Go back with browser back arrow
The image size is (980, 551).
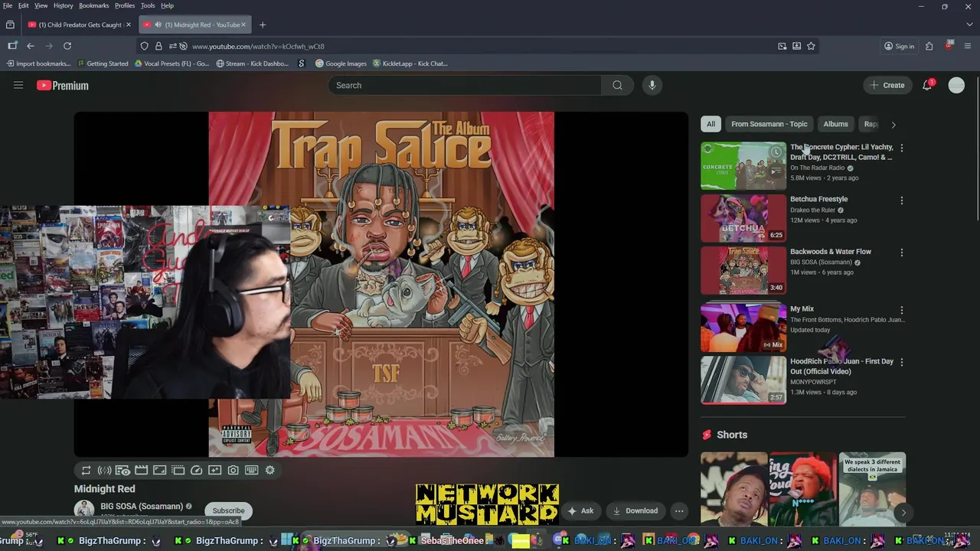click(x=31, y=46)
